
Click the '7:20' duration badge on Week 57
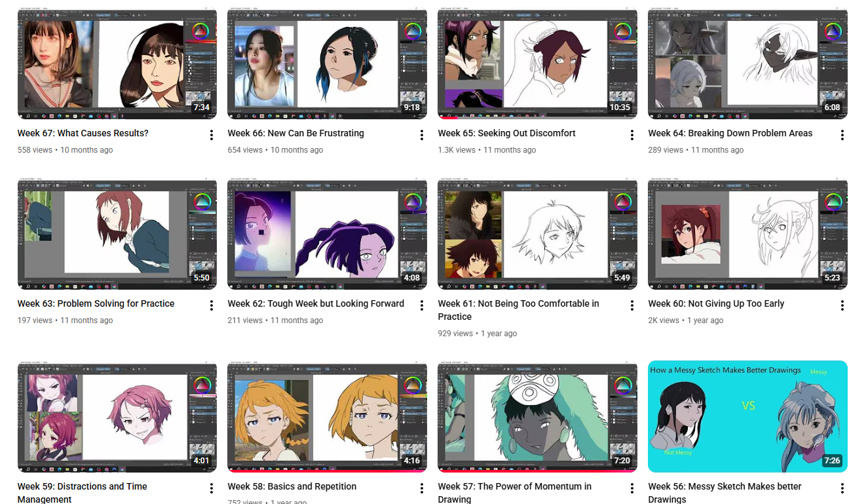coord(622,461)
